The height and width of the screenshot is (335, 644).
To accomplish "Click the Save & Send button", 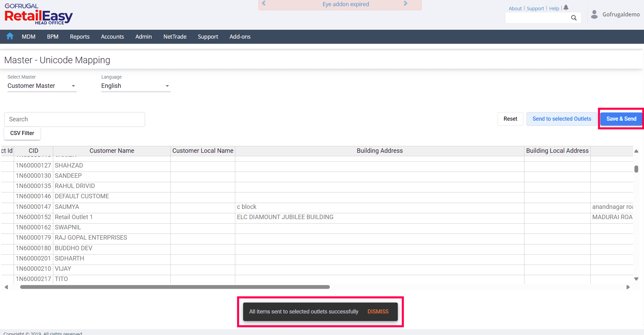I will (x=621, y=119).
